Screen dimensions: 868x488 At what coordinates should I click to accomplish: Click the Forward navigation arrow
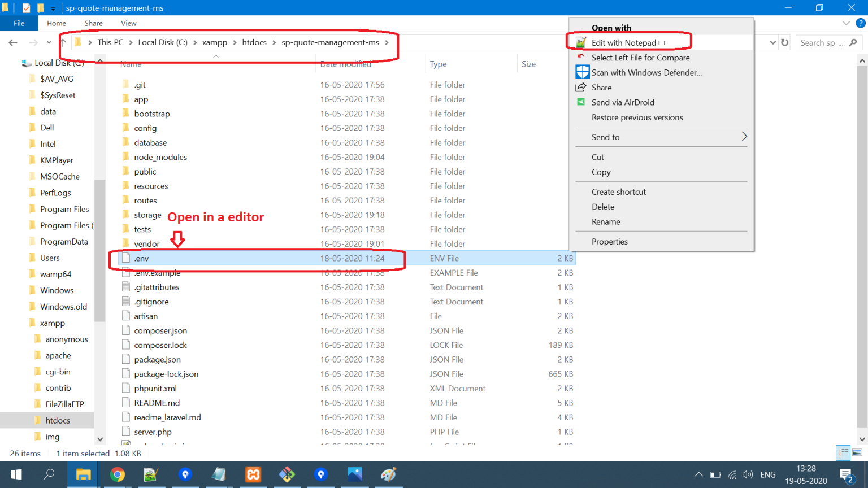pos(33,42)
